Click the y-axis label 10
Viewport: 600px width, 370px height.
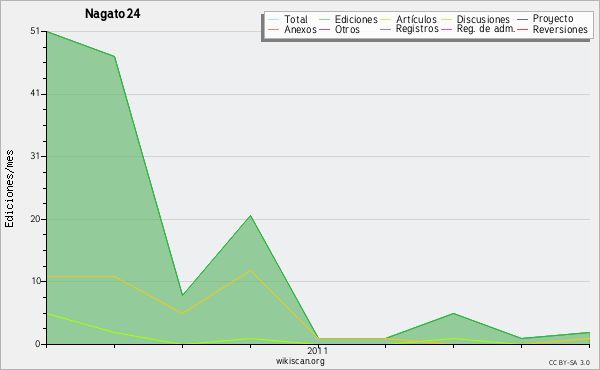36,281
